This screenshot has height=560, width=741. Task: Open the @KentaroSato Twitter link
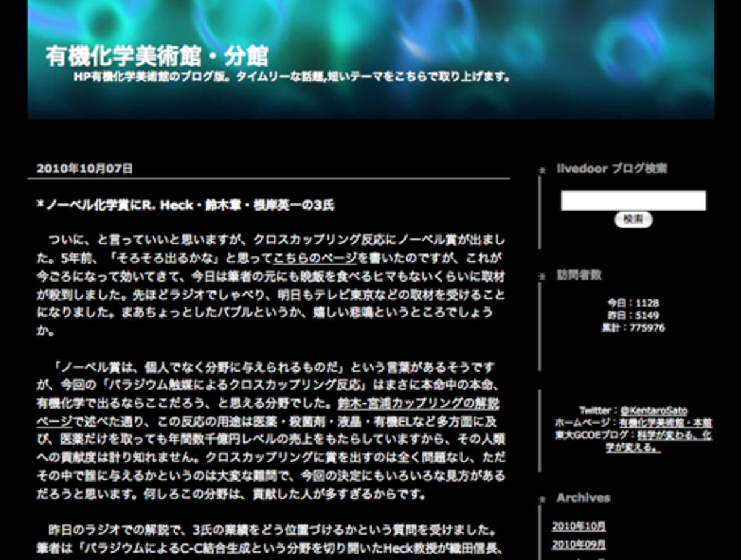653,411
